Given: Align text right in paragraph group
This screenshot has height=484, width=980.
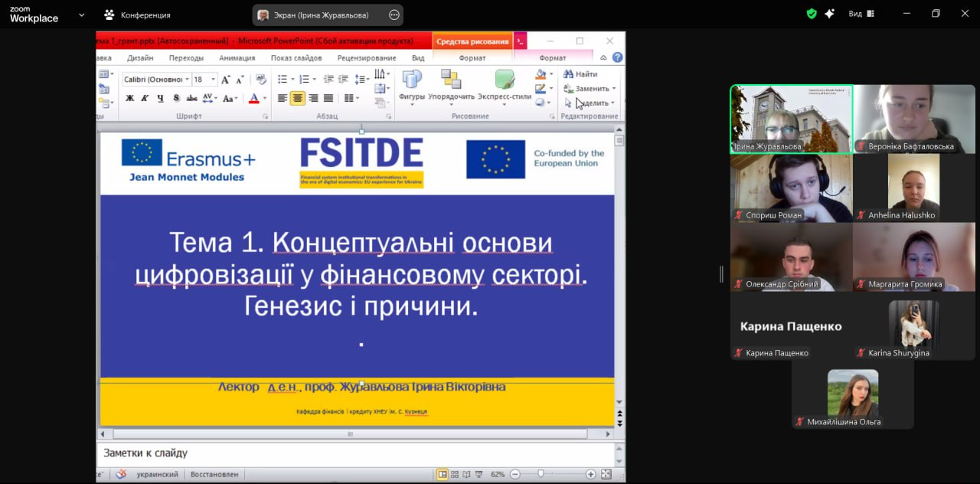Looking at the screenshot, I should click(313, 98).
